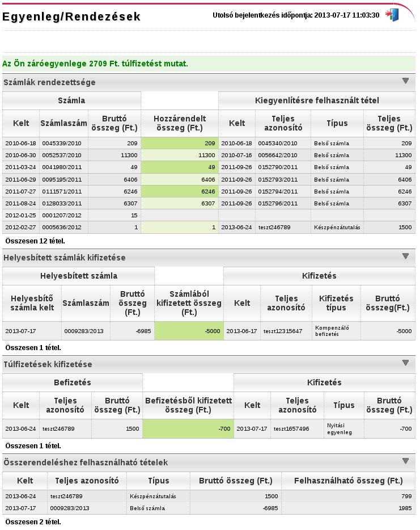
Task: Collapse the Számlák rendezettsége section
Action: click(405, 81)
